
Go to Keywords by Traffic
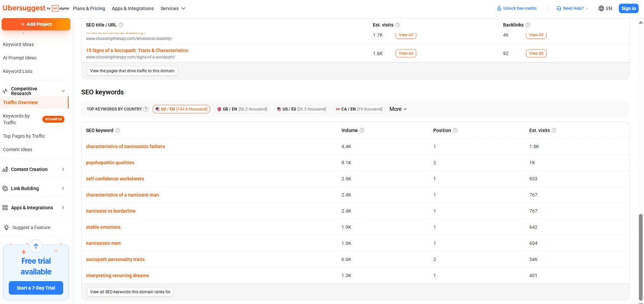(x=17, y=119)
